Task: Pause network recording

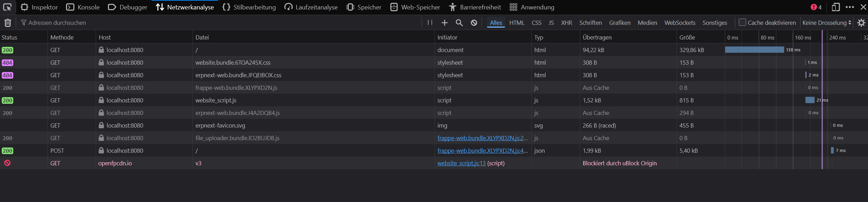Action: [x=430, y=23]
